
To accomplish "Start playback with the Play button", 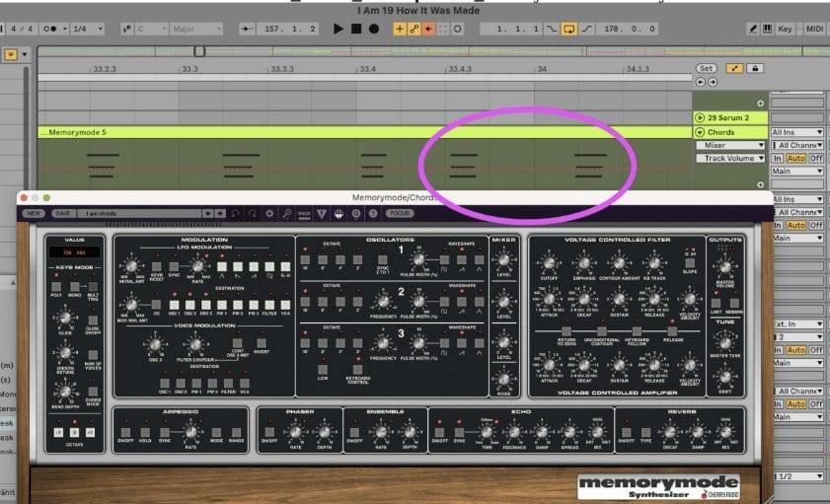I will tap(339, 29).
